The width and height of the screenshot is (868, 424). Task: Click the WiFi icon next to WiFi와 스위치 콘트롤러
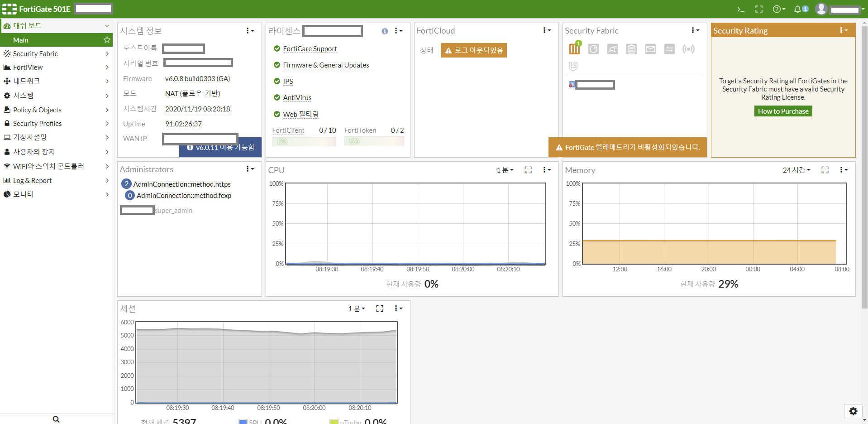(7, 166)
